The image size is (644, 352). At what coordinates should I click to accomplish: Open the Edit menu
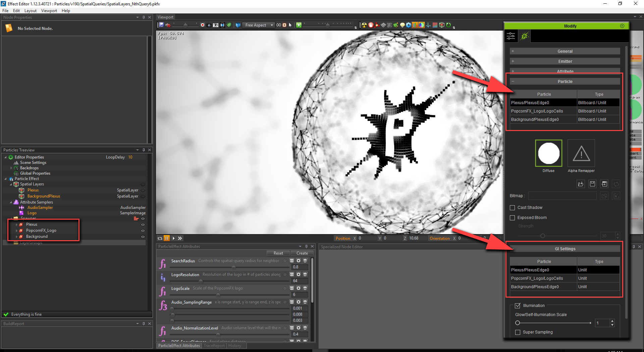click(x=16, y=11)
